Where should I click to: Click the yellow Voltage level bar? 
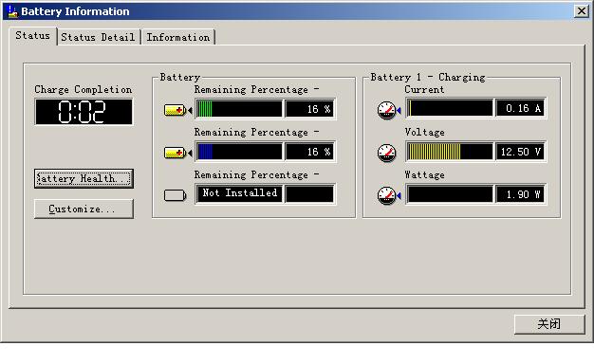click(x=450, y=152)
